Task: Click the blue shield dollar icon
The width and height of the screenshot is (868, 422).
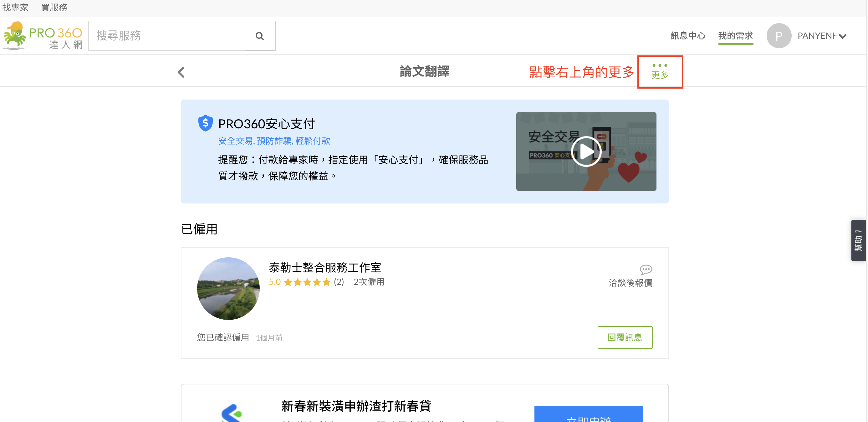Action: pyautogui.click(x=205, y=123)
